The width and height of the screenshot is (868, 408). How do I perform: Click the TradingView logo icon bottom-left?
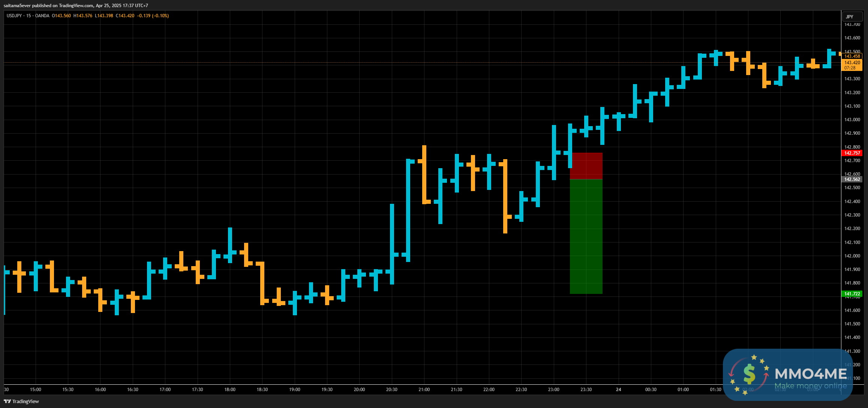pyautogui.click(x=7, y=401)
